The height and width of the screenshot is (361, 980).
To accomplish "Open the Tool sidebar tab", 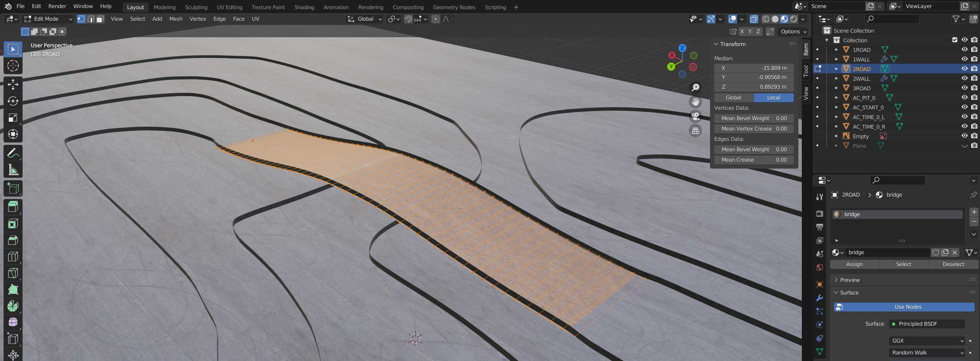I will click(x=806, y=71).
